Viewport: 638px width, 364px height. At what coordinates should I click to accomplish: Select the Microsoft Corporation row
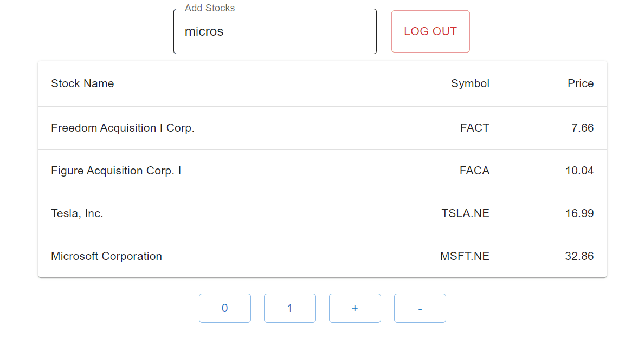(106, 256)
